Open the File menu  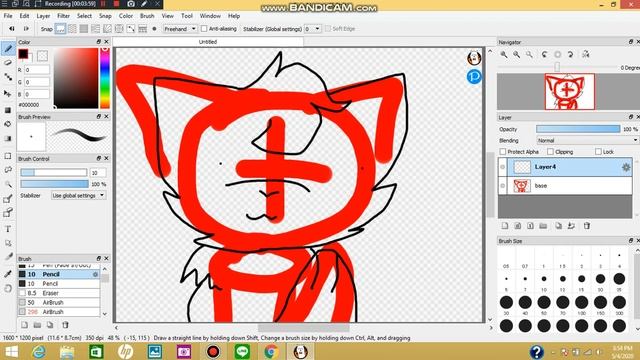(8, 16)
